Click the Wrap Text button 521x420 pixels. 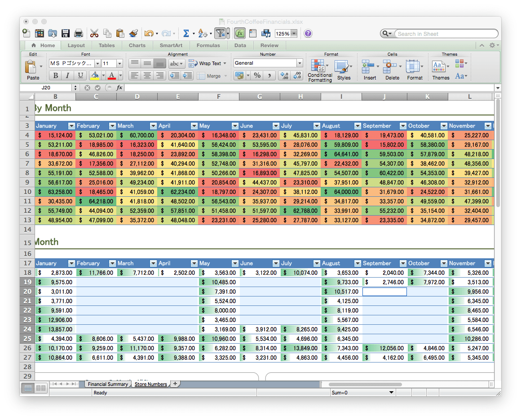coord(207,63)
